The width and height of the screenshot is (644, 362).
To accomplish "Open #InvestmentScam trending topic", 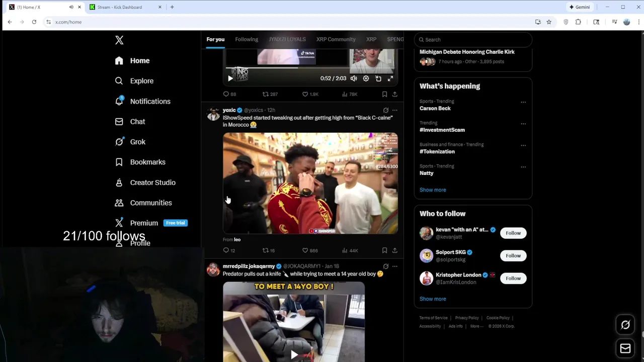I will [442, 130].
